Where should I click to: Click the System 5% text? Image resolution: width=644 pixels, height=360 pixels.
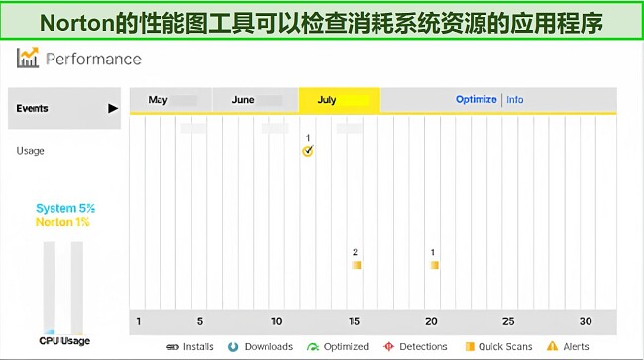pyautogui.click(x=65, y=208)
